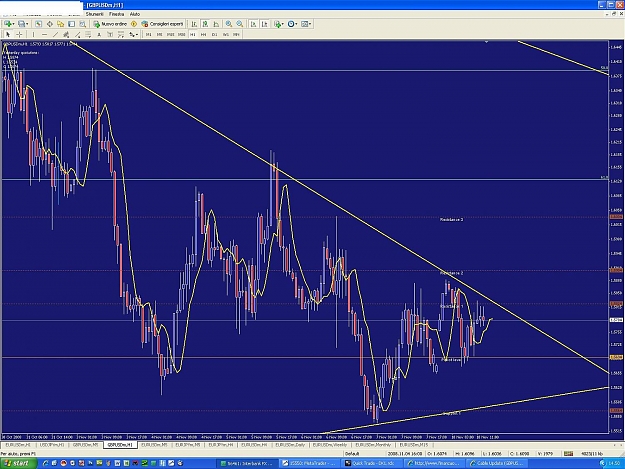Zoom out of the chart
The image size is (625, 469).
[x=240, y=24]
